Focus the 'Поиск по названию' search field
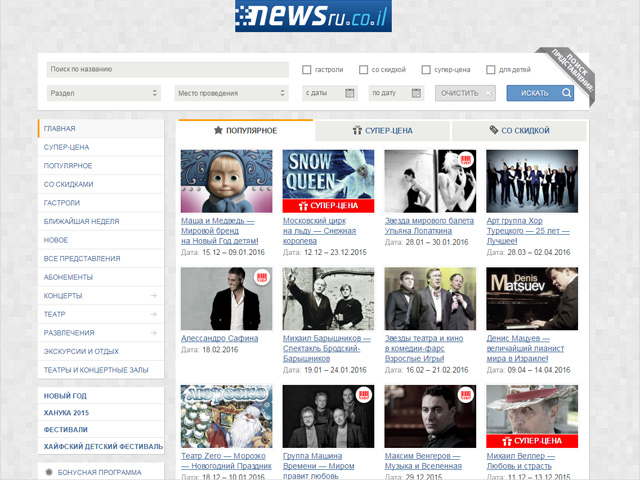The width and height of the screenshot is (640, 480). point(168,69)
